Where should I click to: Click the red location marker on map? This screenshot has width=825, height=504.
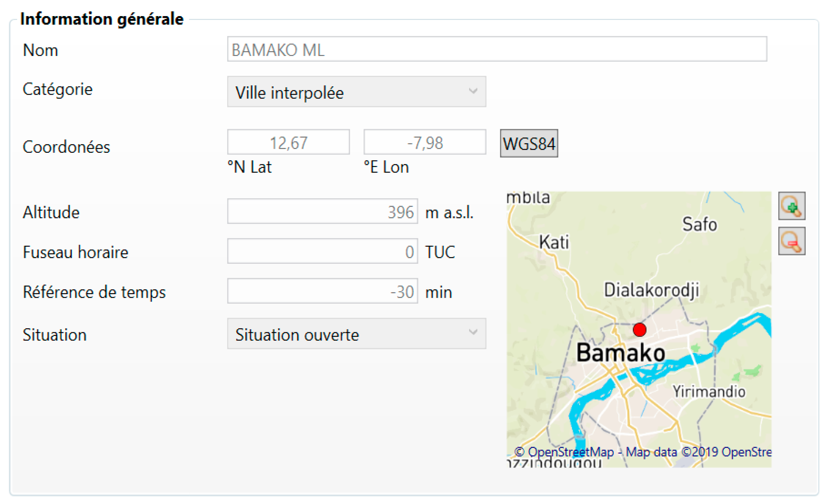tap(639, 330)
